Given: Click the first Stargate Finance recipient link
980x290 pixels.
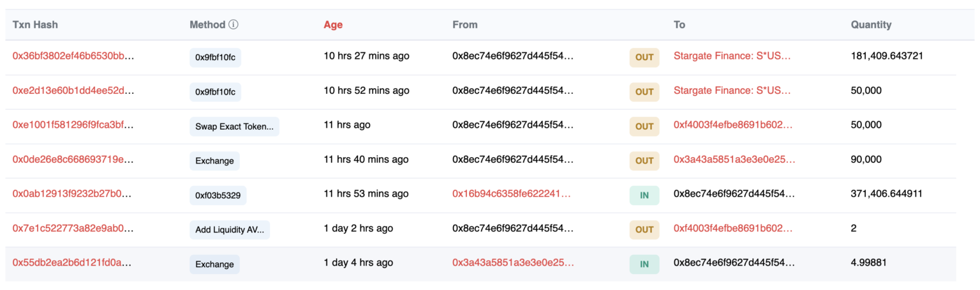Looking at the screenshot, I should pos(732,56).
